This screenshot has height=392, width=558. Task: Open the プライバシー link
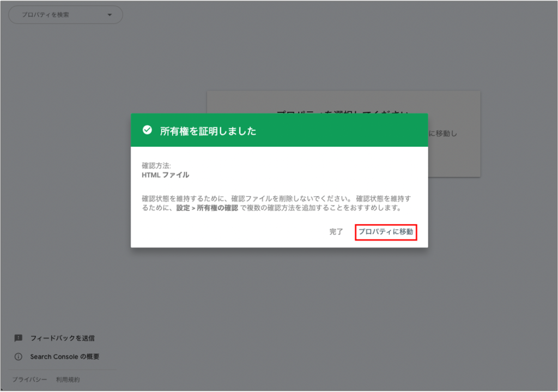(x=29, y=379)
